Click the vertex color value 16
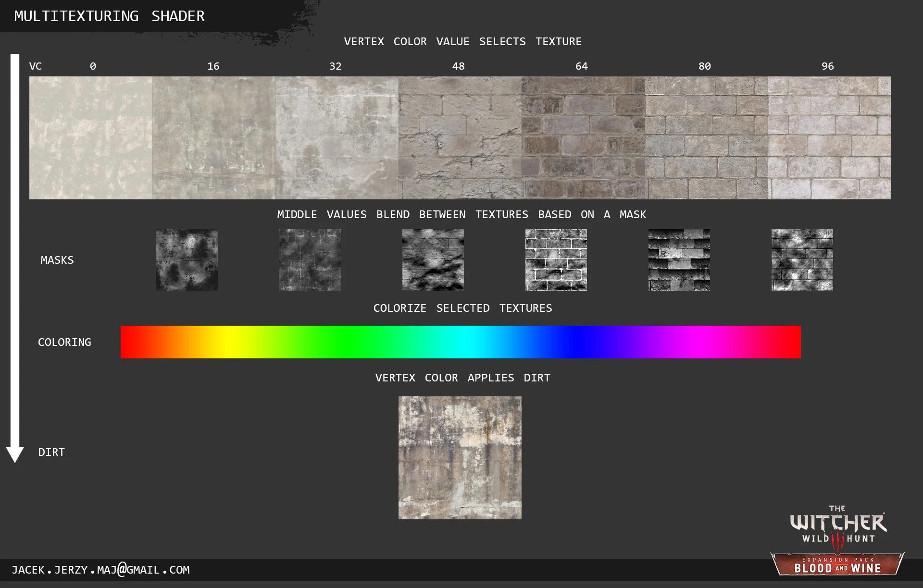 tap(213, 66)
